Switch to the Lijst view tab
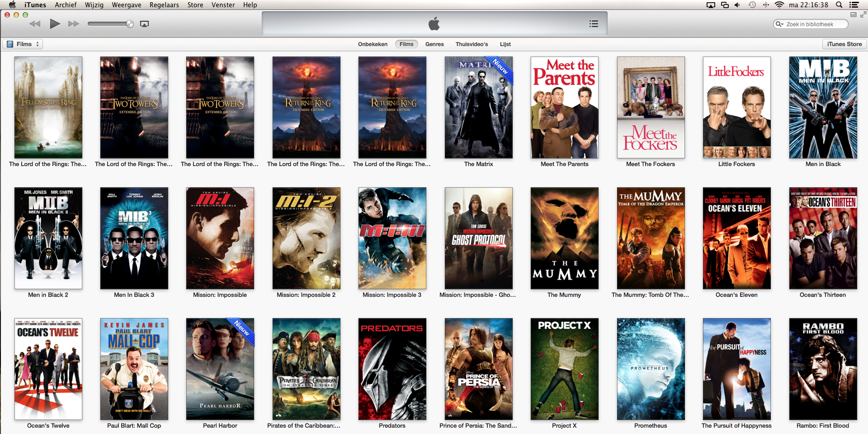This screenshot has width=868, height=434. 505,44
